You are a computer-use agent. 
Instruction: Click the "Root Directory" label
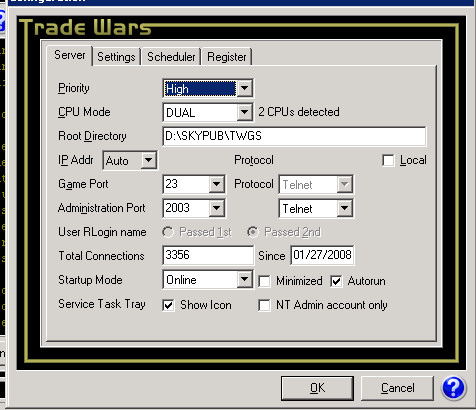(92, 136)
